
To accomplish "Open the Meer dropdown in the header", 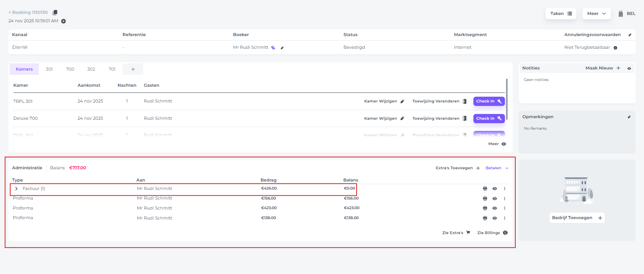I will click(x=596, y=13).
